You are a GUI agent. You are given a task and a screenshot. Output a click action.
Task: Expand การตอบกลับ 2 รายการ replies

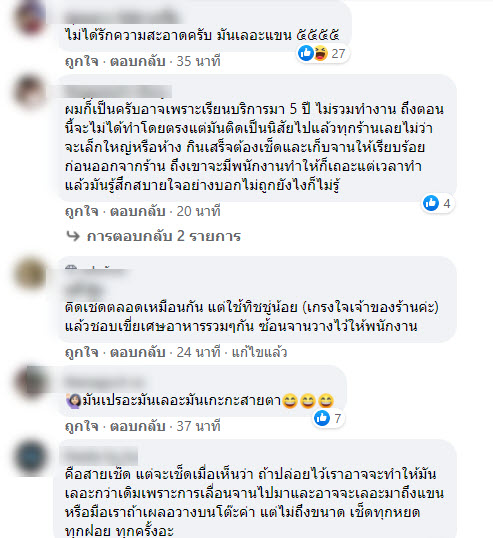[x=164, y=236]
